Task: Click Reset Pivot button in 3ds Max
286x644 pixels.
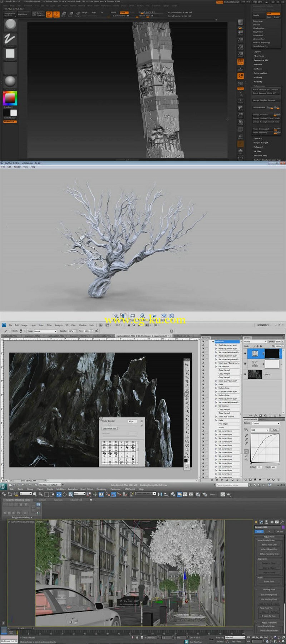Action: click(269, 582)
